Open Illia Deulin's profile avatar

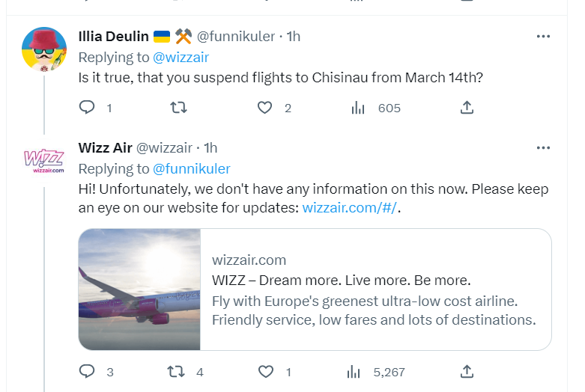click(43, 49)
